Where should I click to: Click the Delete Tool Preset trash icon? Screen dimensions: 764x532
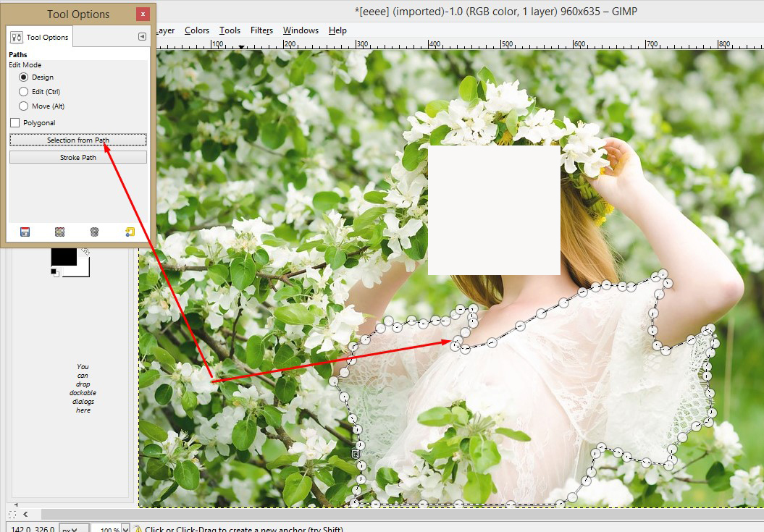point(94,232)
